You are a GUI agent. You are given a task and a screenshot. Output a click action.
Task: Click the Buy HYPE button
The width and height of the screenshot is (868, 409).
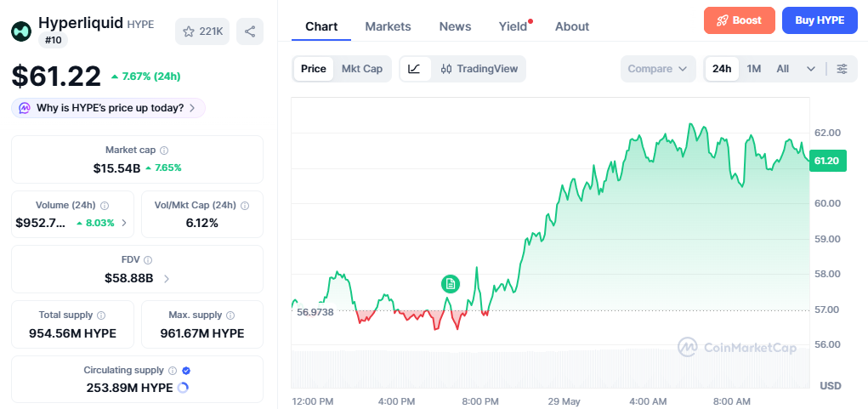point(820,20)
